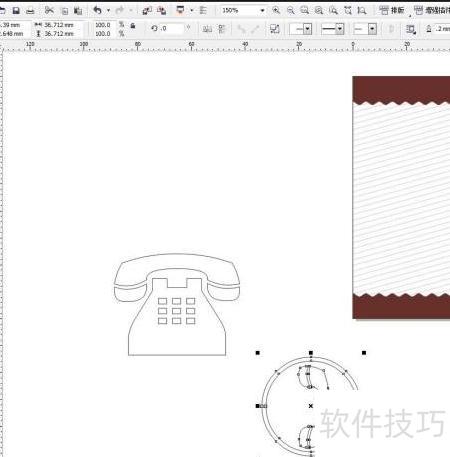Screen dimensions: 450x457
Task: Select the telephone outline drawing
Action: [177, 304]
